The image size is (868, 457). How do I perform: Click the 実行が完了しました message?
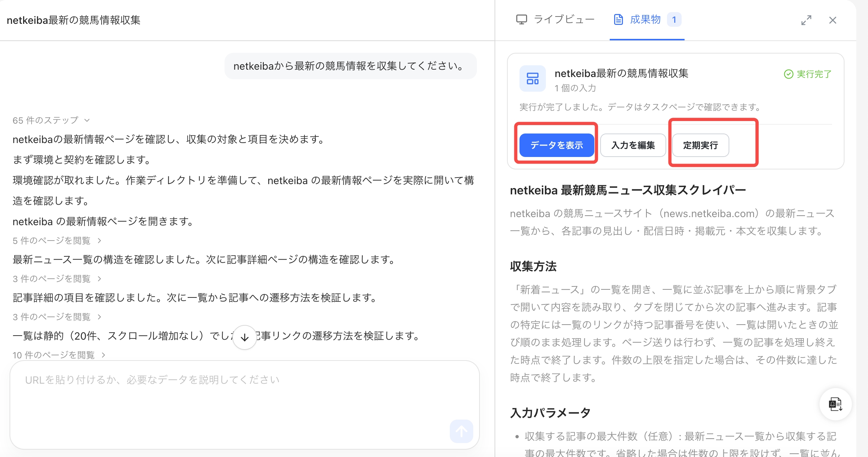(640, 107)
